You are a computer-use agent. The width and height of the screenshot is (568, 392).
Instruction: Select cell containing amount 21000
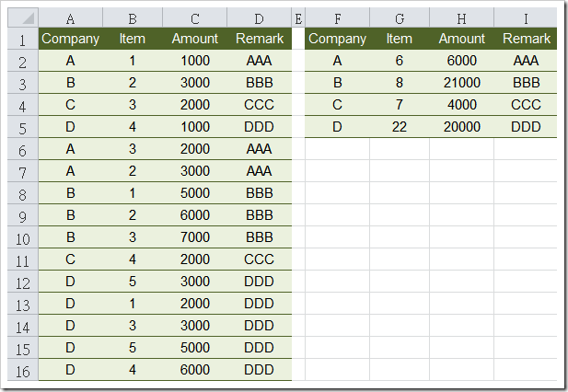[x=461, y=83]
